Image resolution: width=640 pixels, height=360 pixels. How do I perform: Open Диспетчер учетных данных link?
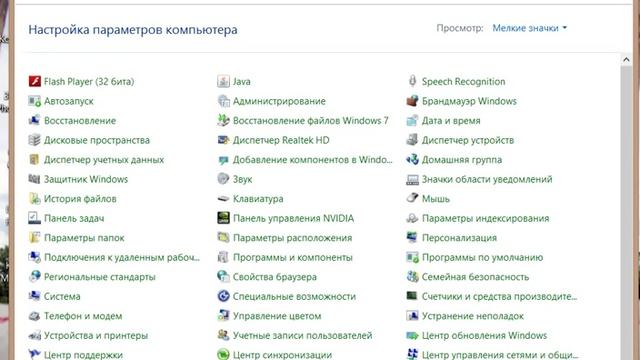[x=104, y=160]
